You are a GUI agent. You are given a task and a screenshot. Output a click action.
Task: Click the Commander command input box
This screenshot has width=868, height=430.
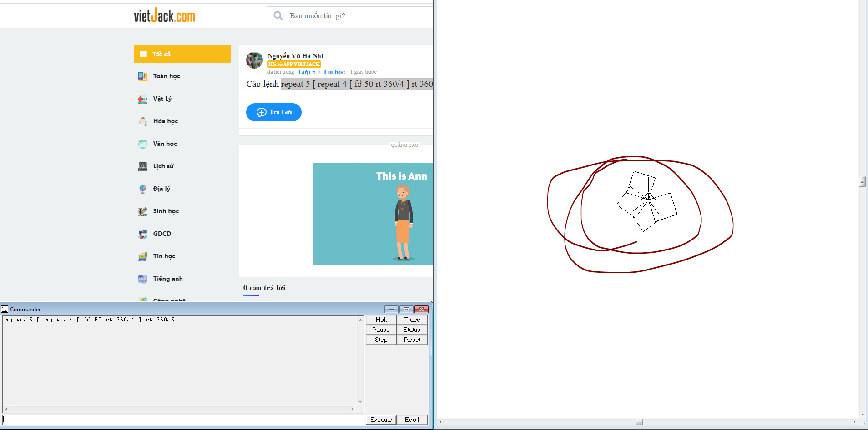[183, 420]
